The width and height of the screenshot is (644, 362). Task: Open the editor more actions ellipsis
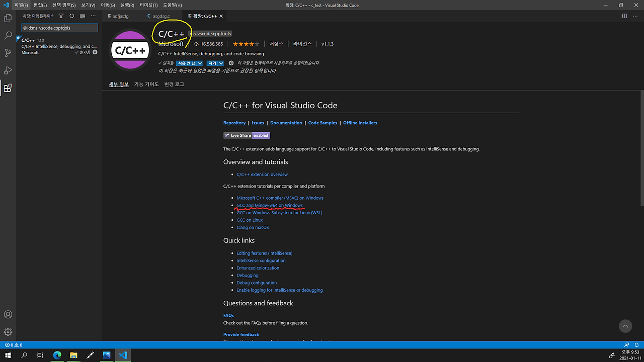tap(635, 16)
